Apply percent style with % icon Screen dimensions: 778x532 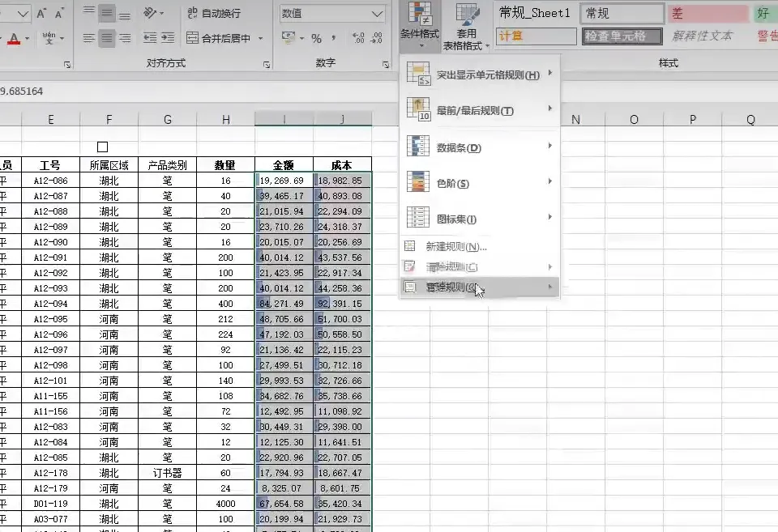[317, 38]
